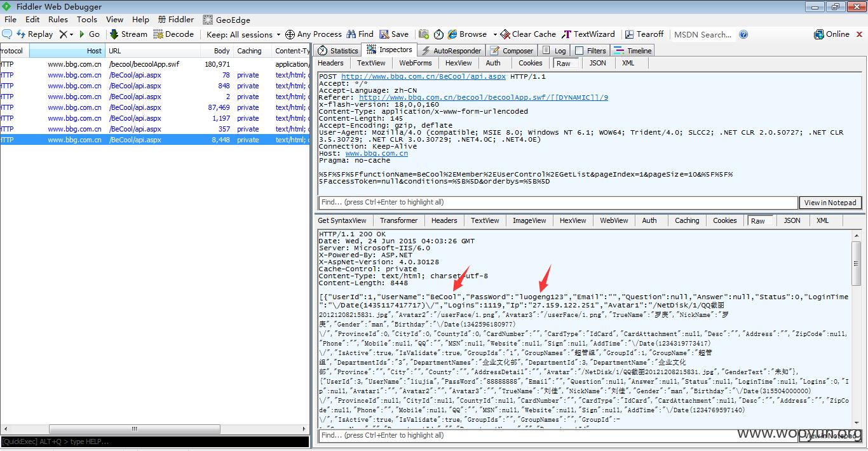
Task: Open the Help menu
Action: pyautogui.click(x=140, y=20)
